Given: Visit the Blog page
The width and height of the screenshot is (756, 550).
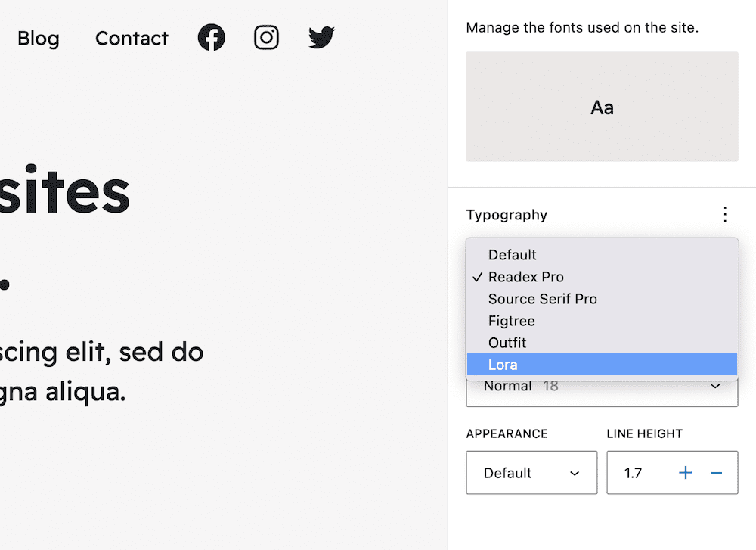Looking at the screenshot, I should pos(38,39).
